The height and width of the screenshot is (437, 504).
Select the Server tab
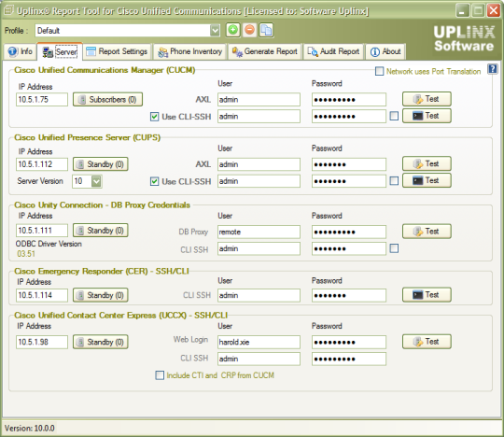click(x=60, y=51)
